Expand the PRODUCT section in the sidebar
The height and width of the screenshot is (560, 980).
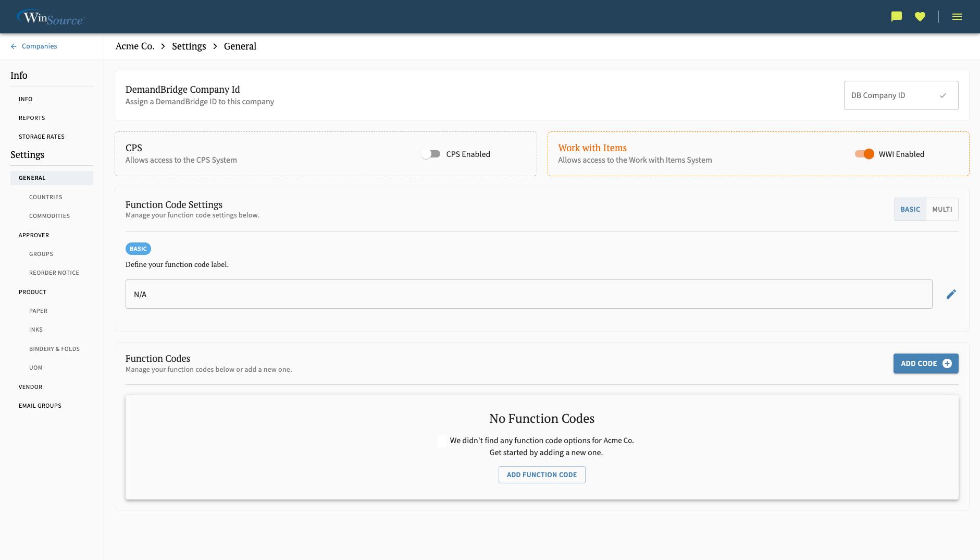click(x=32, y=292)
